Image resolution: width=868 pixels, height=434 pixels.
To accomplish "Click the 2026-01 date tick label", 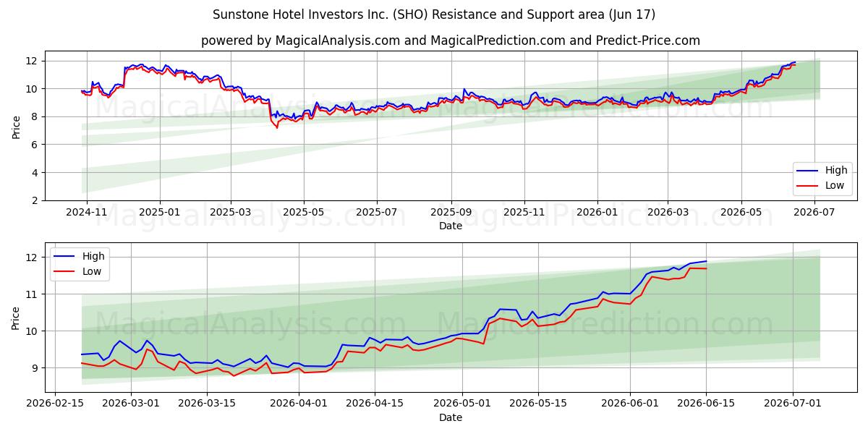I will pyautogui.click(x=597, y=213).
